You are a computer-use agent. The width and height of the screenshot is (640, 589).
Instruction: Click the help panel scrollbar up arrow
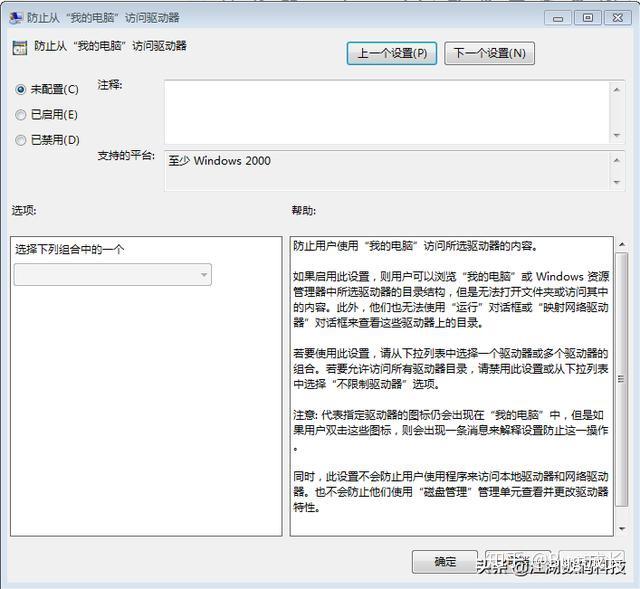point(622,244)
